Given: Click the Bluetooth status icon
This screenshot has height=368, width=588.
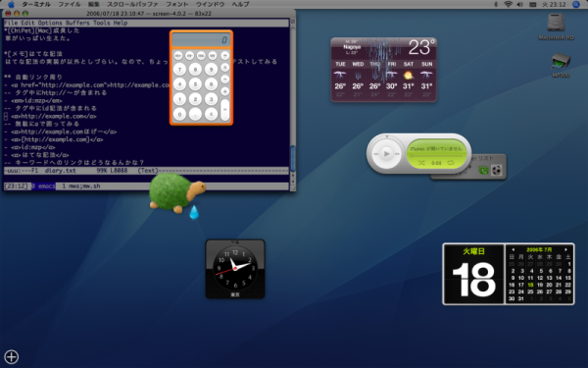Looking at the screenshot, I should pyautogui.click(x=496, y=5).
